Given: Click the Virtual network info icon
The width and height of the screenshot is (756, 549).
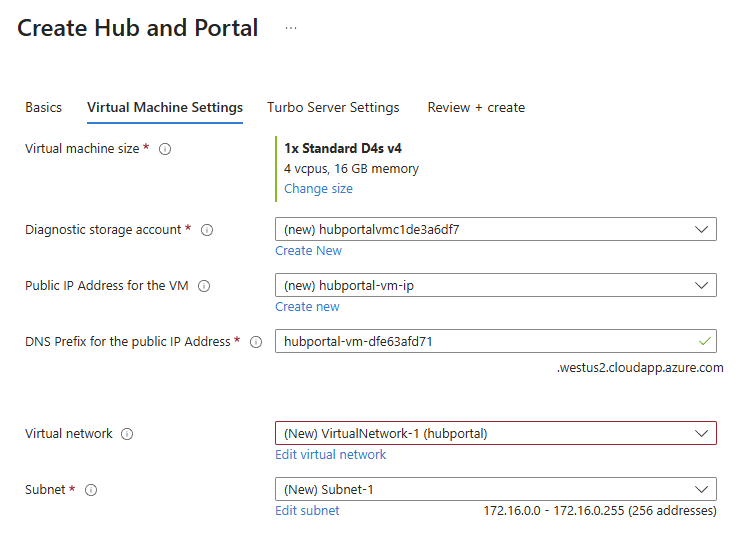Looking at the screenshot, I should coord(127,434).
